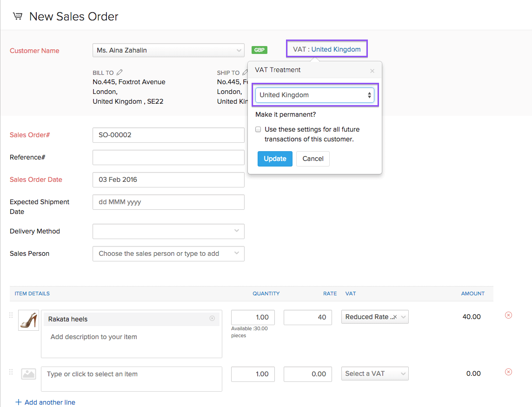
Task: Grab the drag handle on the Rakata heels row
Action: click(10, 315)
